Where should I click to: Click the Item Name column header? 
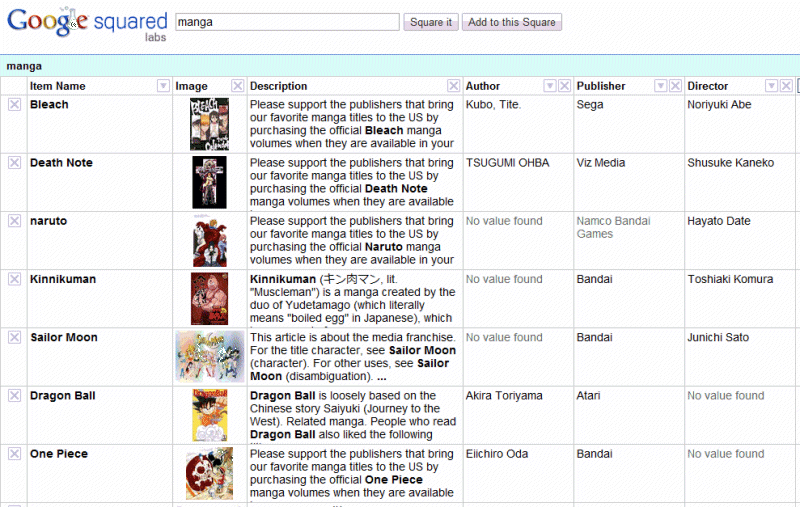pyautogui.click(x=58, y=86)
